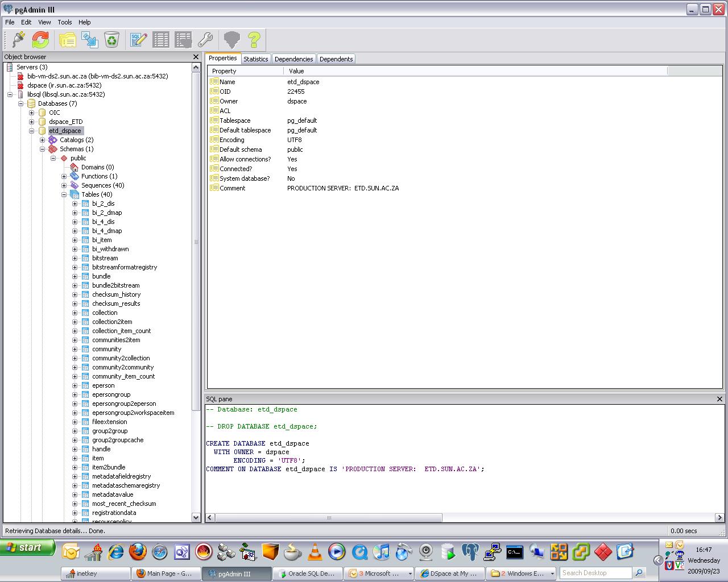Click the Windows start button
The image size is (728, 582).
(27, 548)
